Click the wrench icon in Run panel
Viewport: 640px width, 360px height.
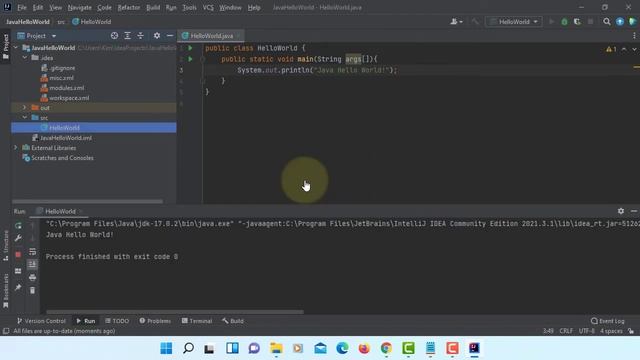tap(18, 238)
